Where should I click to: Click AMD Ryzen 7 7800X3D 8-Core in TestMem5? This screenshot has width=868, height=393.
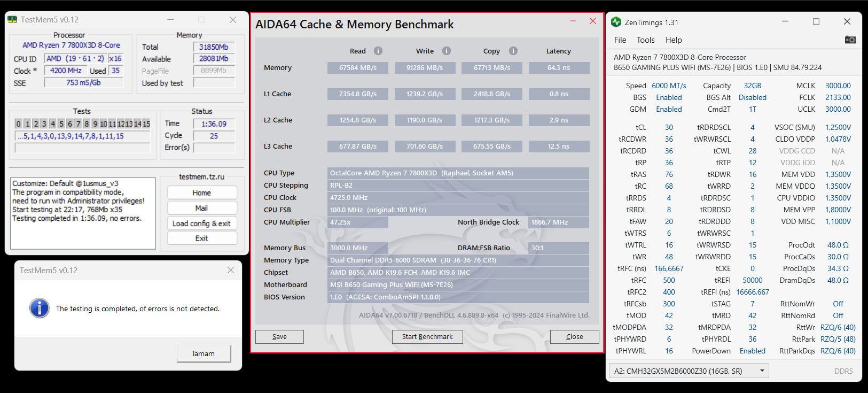71,45
